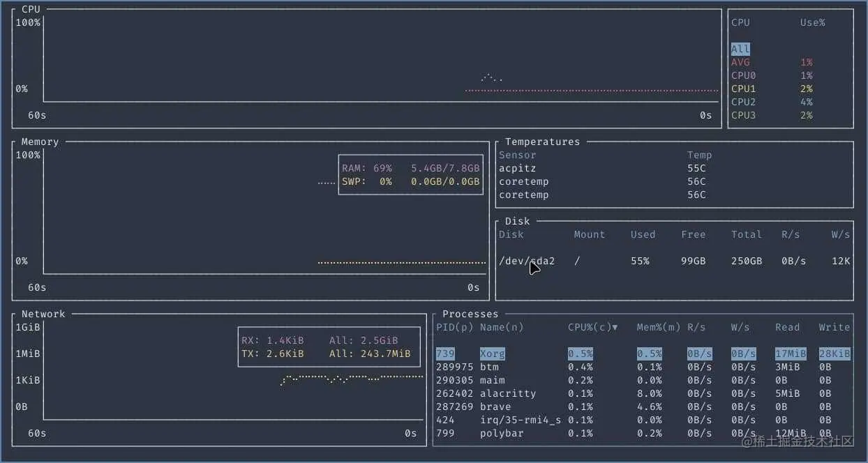
Task: Sort processes by Name(n) column
Action: click(502, 327)
